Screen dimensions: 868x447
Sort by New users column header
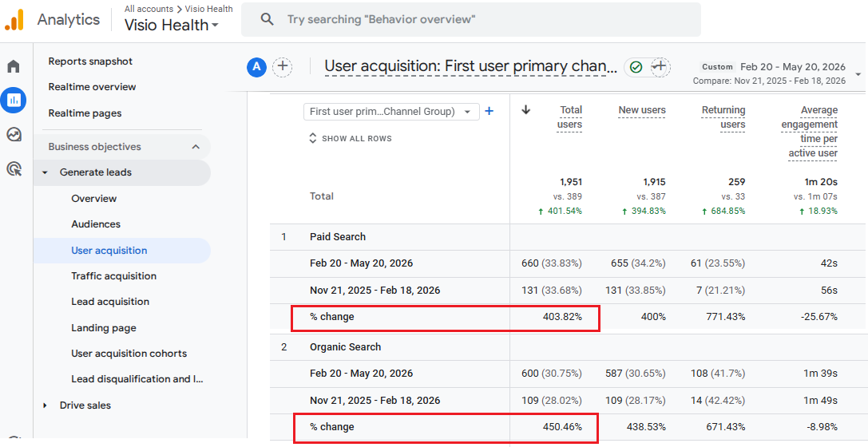pos(642,110)
